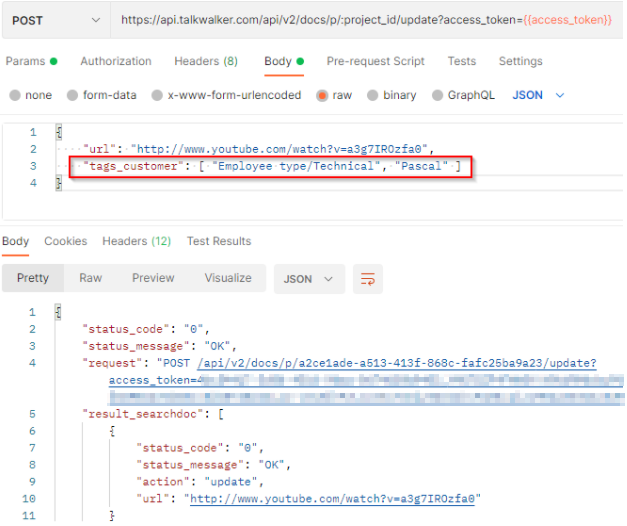Switch to the Raw response view
The image size is (627, 526).
click(x=90, y=278)
